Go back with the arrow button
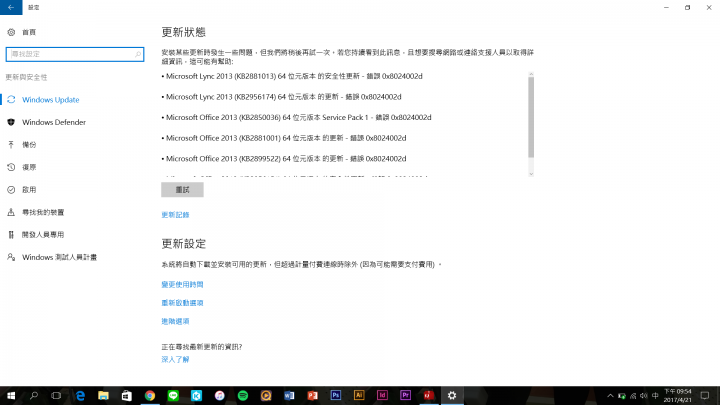 click(11, 7)
